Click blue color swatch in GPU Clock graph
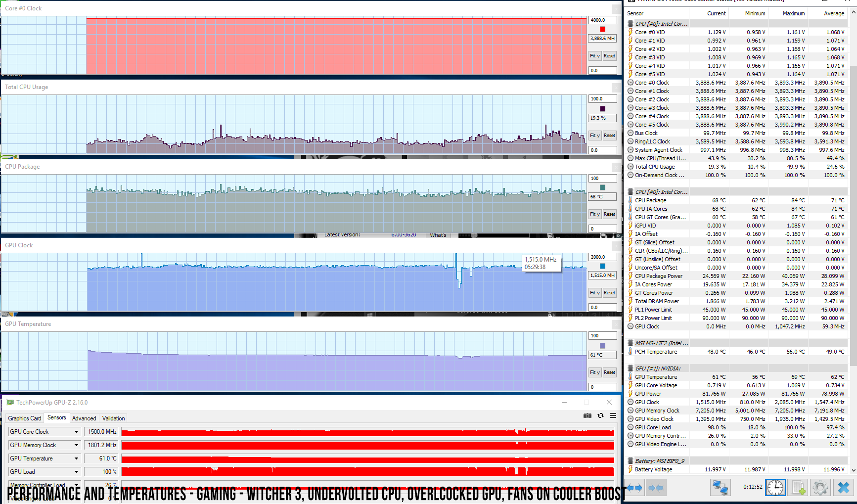This screenshot has width=857, height=504. pyautogui.click(x=602, y=267)
